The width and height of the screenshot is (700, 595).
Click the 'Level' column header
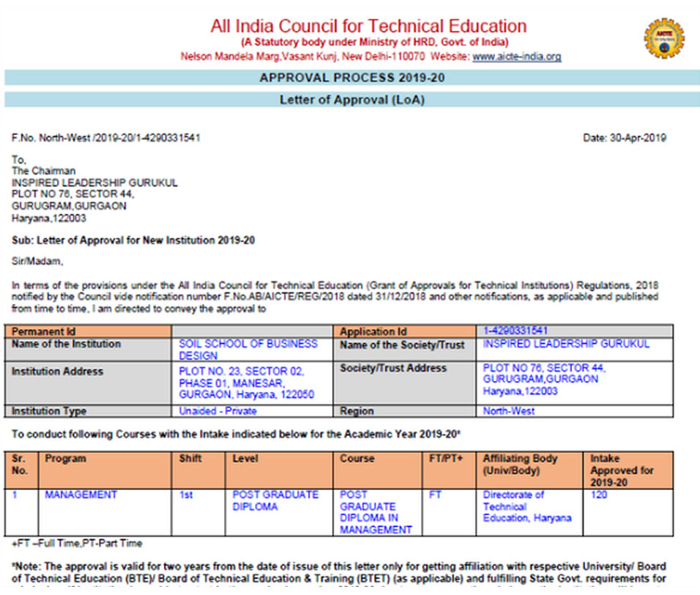point(279,470)
